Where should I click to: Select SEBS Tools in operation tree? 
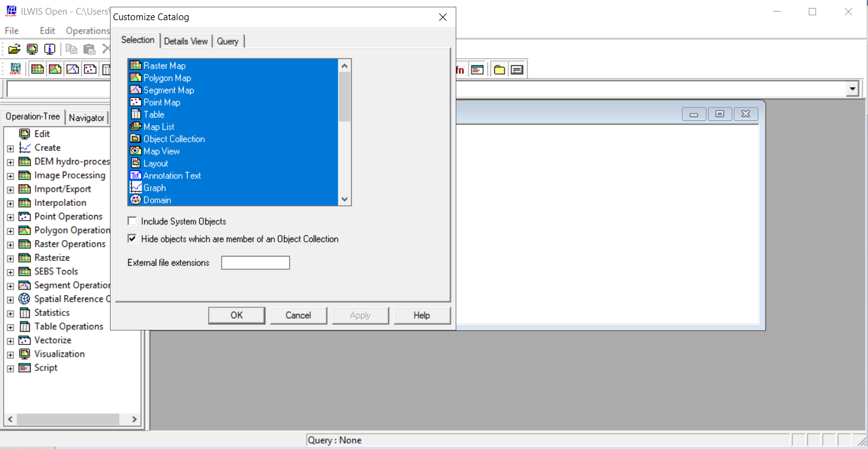[x=56, y=271]
